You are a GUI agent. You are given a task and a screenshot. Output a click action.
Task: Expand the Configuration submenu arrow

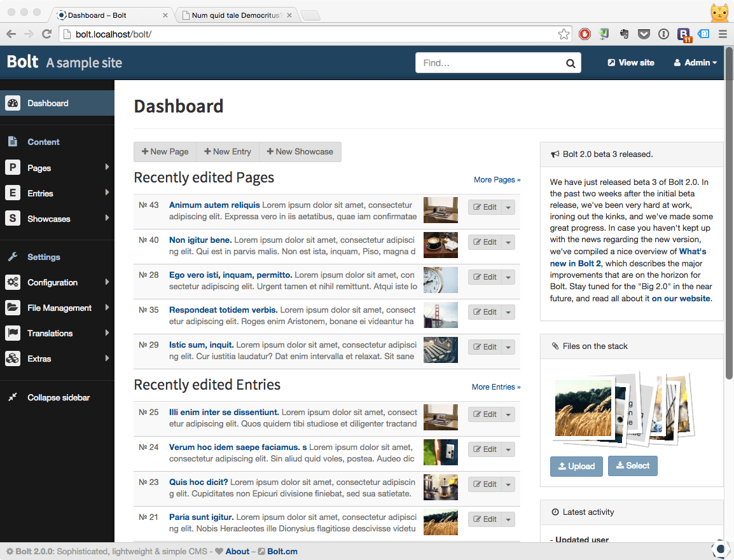pyautogui.click(x=107, y=282)
